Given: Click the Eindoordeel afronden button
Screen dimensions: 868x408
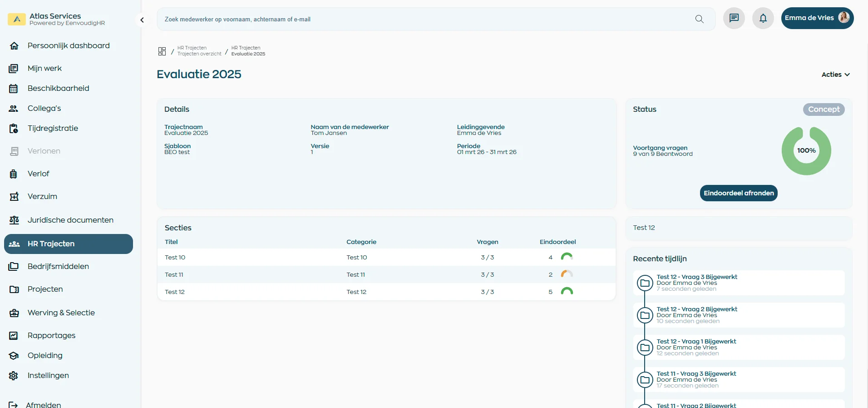Looking at the screenshot, I should pos(738,193).
